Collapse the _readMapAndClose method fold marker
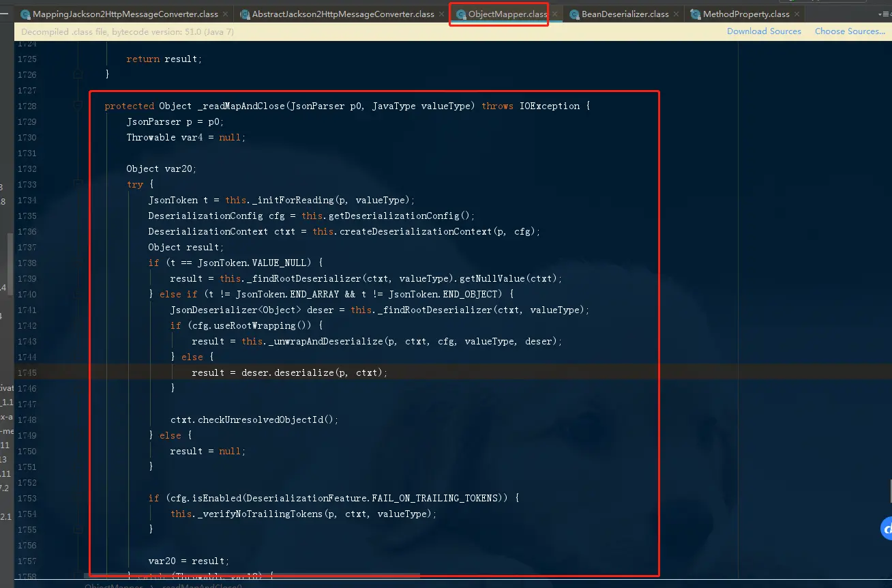The height and width of the screenshot is (588, 892). (78, 106)
